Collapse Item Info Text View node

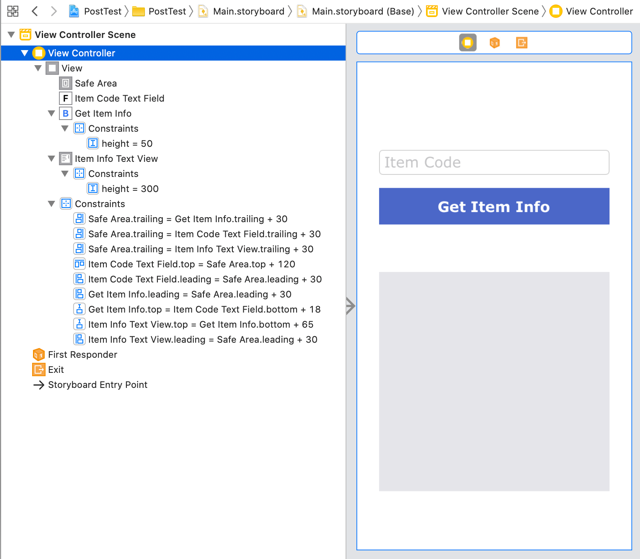[x=51, y=158]
